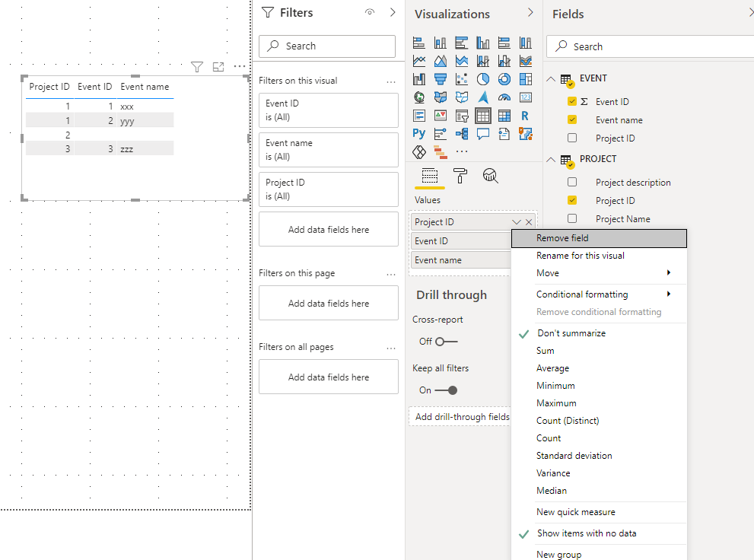This screenshot has width=754, height=560.
Task: Toggle the Keep all filters switch
Action: tap(447, 390)
